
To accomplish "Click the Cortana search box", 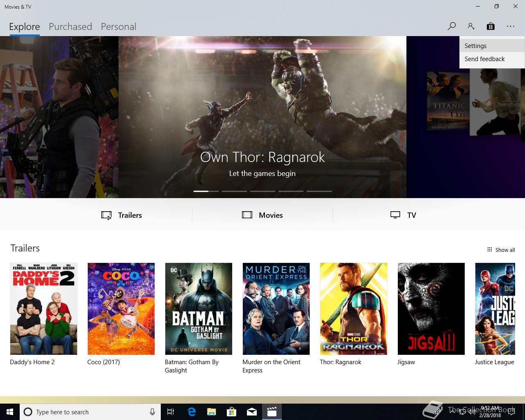I will pyautogui.click(x=90, y=412).
